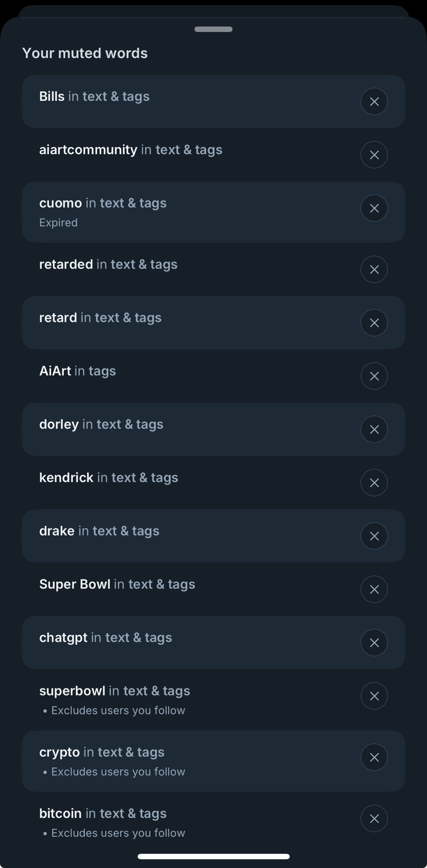Delete the "AiArt" tag mute
Image resolution: width=427 pixels, height=868 pixels.
click(374, 376)
